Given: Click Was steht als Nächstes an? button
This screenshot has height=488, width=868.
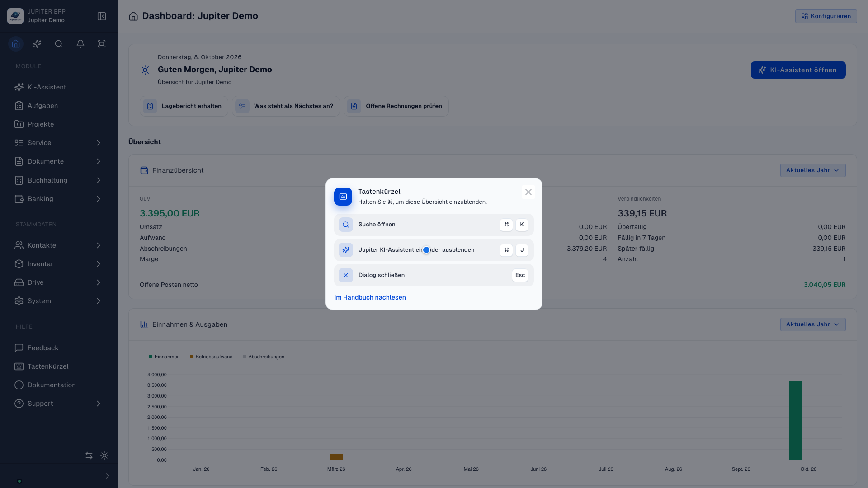Looking at the screenshot, I should click(x=286, y=106).
